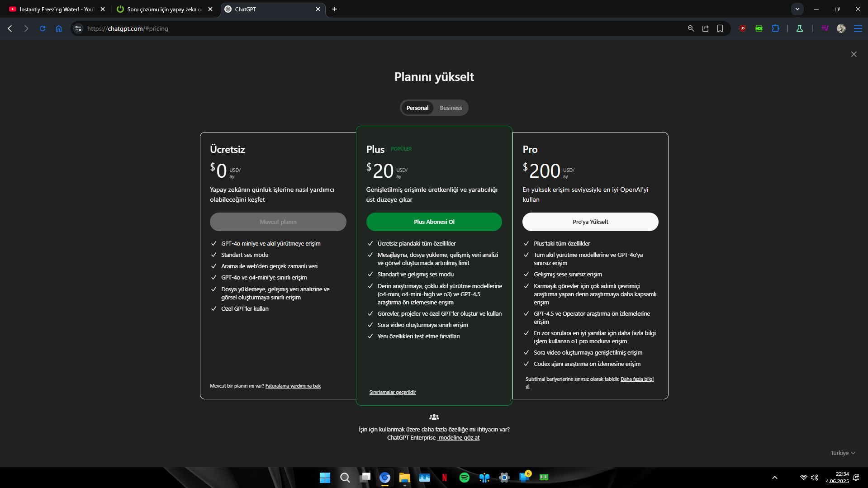Open Task View on the taskbar
Image resolution: width=868 pixels, height=488 pixels.
click(x=365, y=478)
